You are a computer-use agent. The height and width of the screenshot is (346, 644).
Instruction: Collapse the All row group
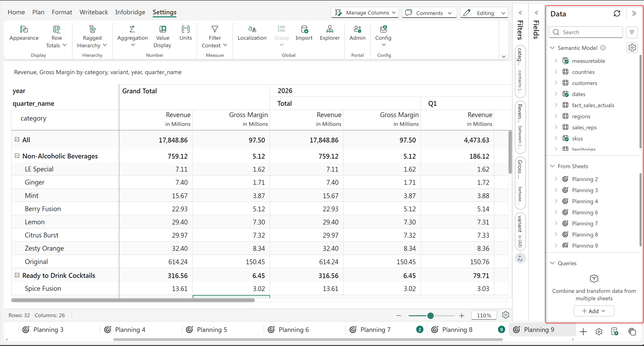[x=17, y=139]
